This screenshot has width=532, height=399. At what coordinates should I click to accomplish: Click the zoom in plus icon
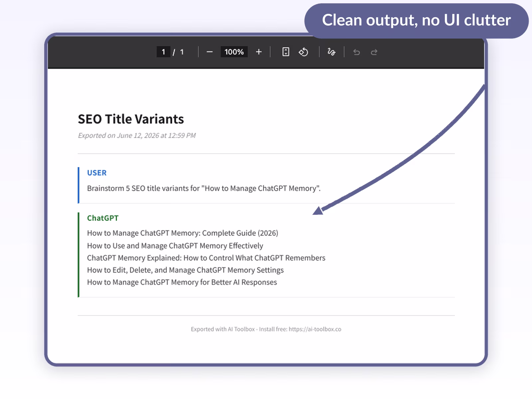point(259,52)
